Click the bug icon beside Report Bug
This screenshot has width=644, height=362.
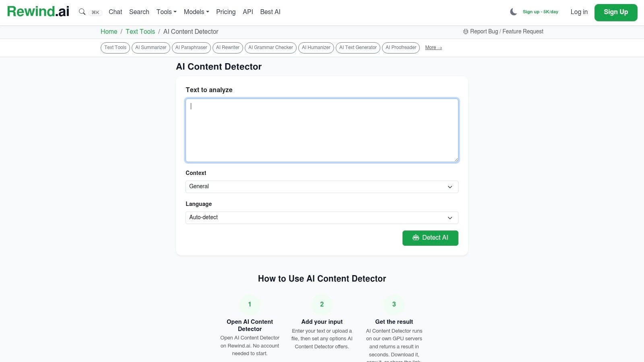[466, 31]
